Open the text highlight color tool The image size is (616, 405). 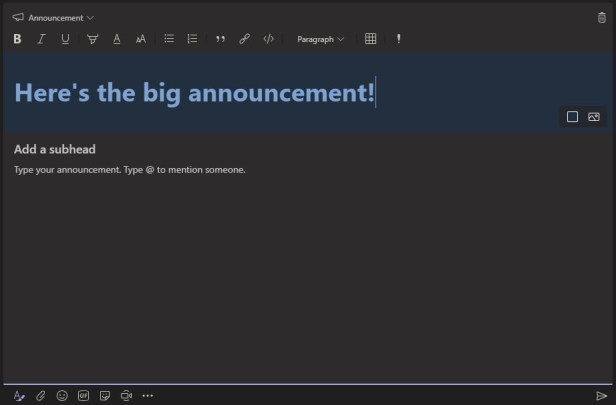click(93, 39)
